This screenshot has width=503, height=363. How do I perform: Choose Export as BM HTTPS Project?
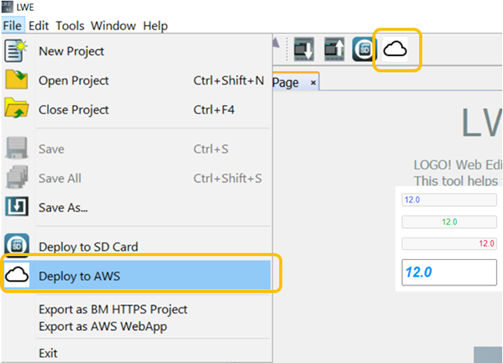point(113,309)
